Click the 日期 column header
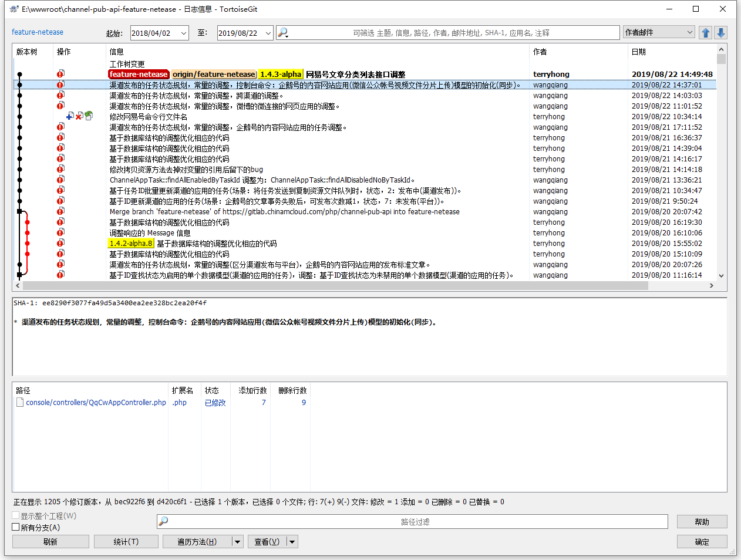 (x=638, y=52)
